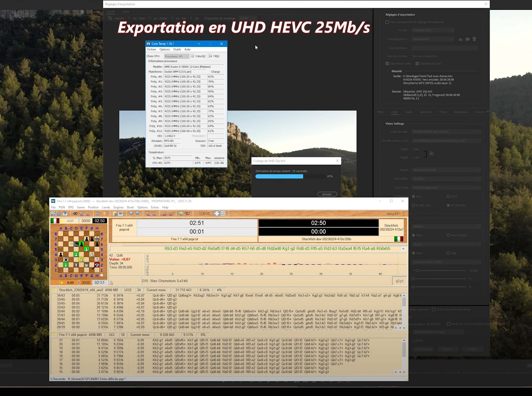Click the import preset icon in export settings

467,39
